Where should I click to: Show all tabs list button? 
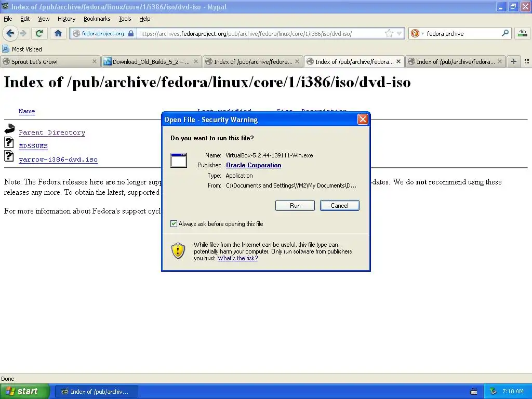(x=527, y=61)
